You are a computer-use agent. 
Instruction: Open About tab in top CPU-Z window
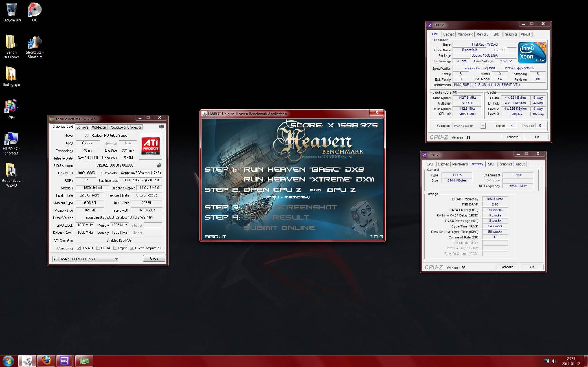(526, 34)
